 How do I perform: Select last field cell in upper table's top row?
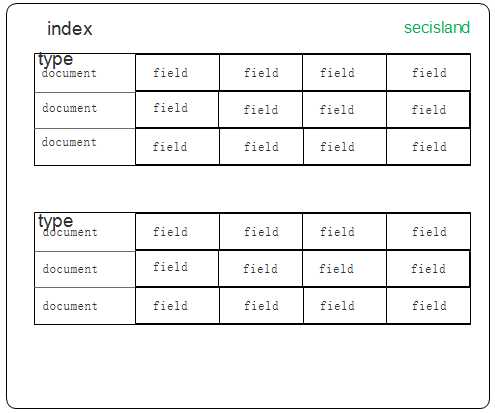click(x=429, y=72)
